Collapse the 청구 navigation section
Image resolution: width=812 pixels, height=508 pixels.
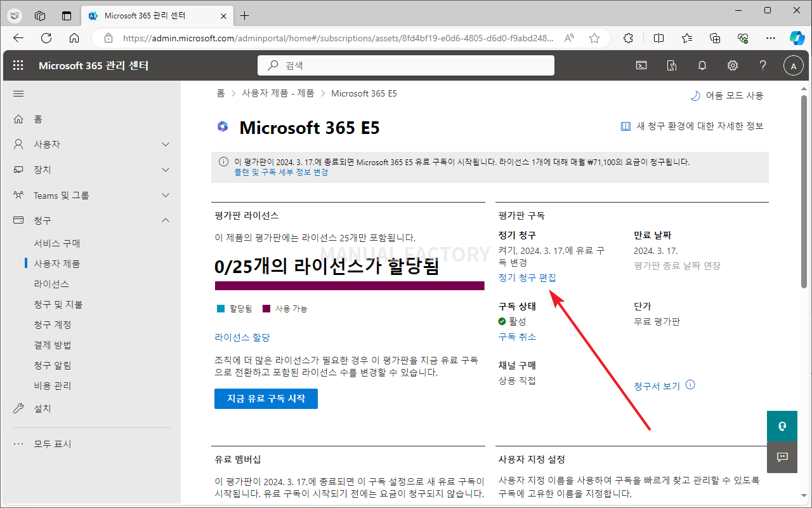(x=166, y=220)
